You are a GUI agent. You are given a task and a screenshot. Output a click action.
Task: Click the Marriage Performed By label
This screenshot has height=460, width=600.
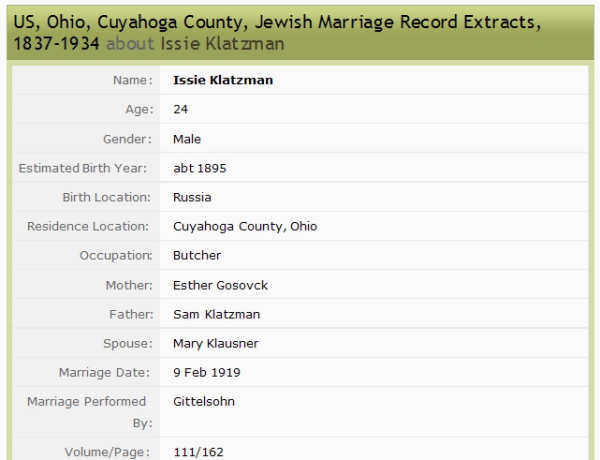90,412
